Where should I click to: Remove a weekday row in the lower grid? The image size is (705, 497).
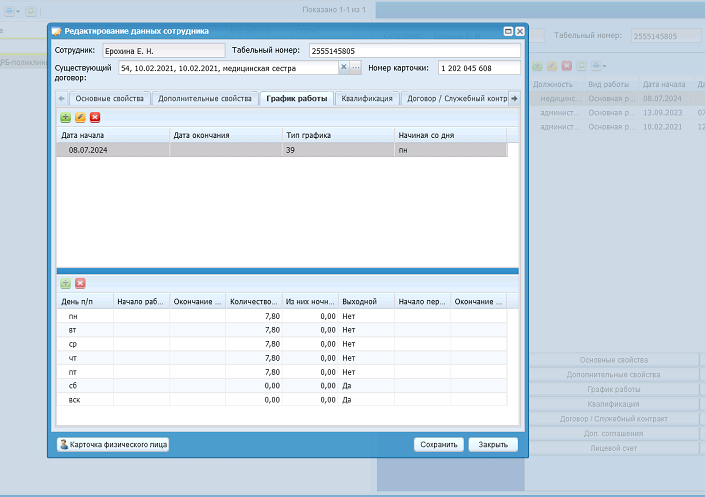pos(80,283)
